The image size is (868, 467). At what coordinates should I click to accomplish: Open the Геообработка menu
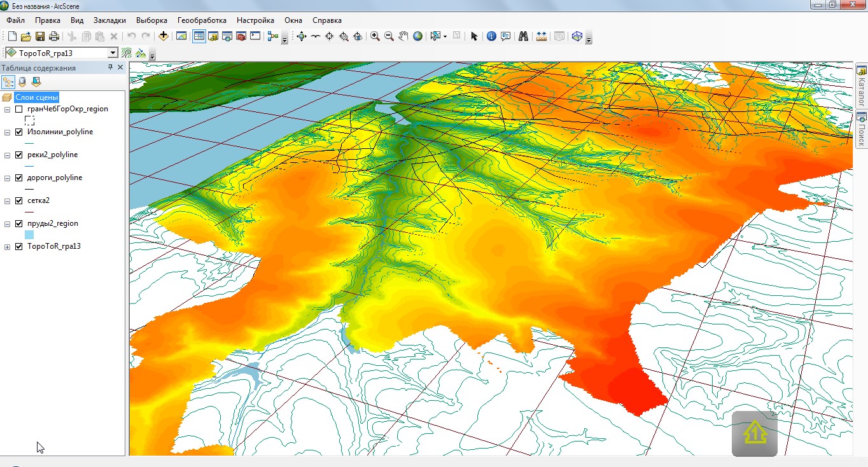coord(202,20)
